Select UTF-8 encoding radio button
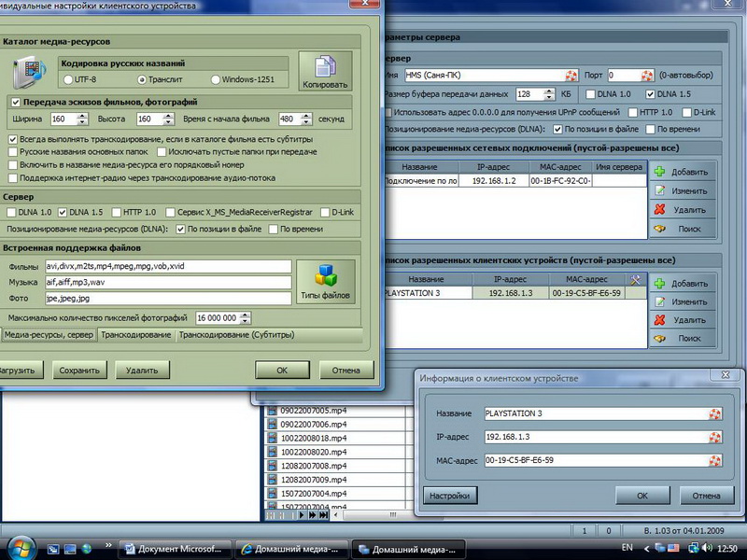The image size is (747, 560). coord(68,79)
